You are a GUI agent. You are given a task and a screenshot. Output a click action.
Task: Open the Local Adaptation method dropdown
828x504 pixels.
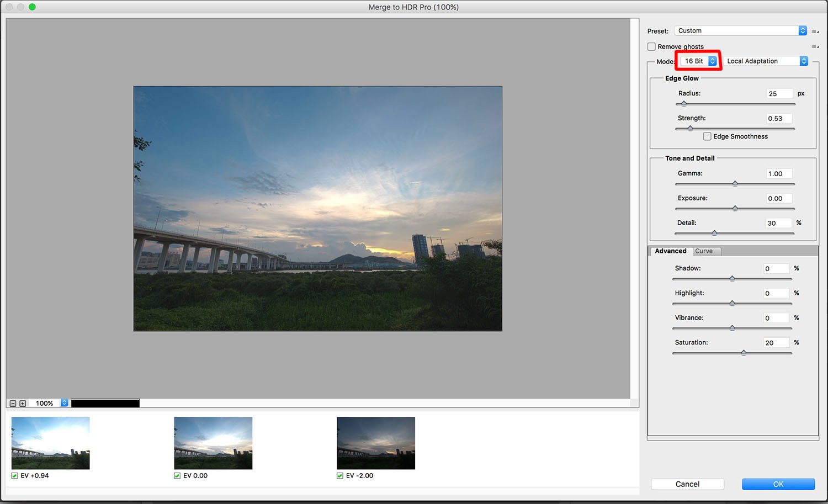click(x=766, y=61)
